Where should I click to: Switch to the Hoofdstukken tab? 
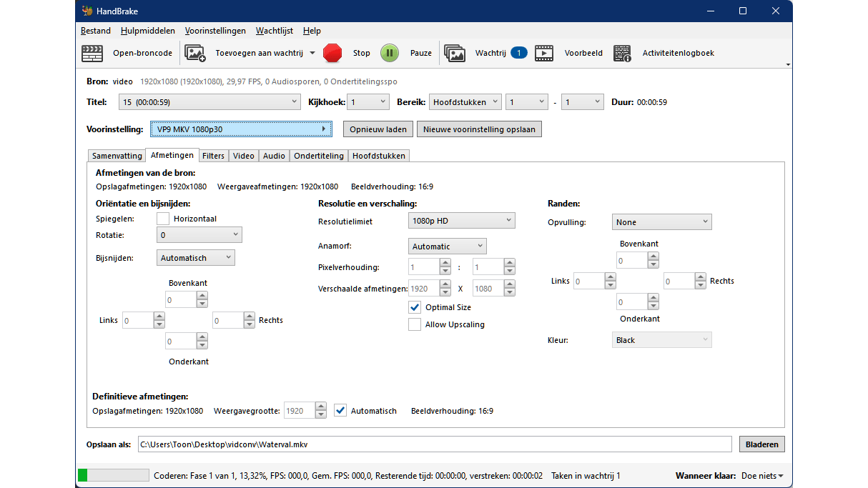[379, 156]
